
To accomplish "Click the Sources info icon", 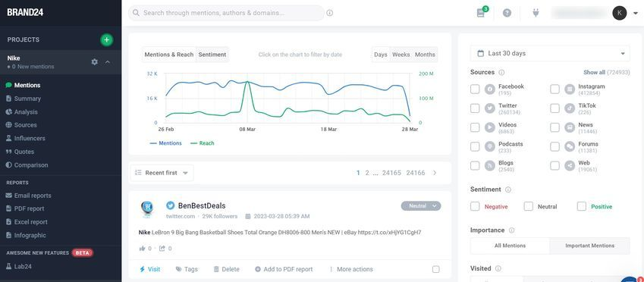I will 501,72.
